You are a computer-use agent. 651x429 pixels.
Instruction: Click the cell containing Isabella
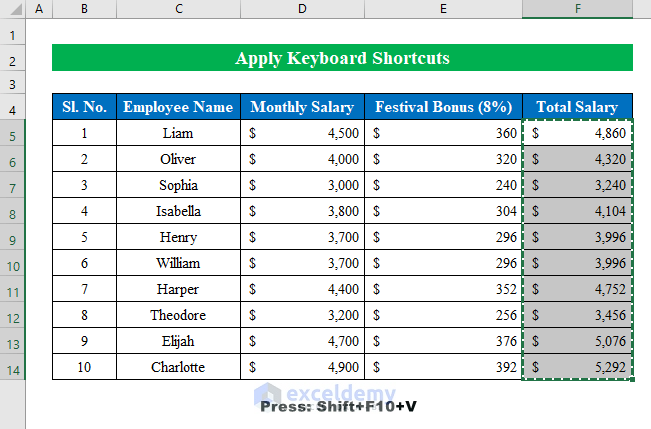click(178, 211)
